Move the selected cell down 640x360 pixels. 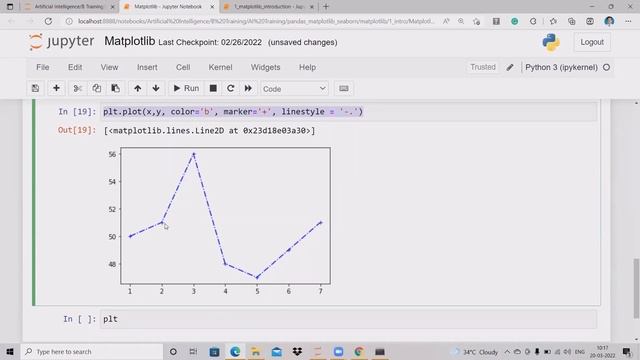point(156,89)
